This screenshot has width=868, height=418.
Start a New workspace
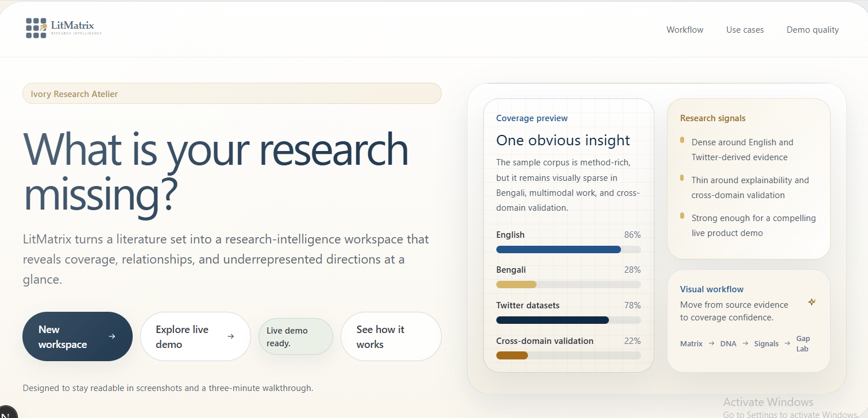click(x=78, y=336)
